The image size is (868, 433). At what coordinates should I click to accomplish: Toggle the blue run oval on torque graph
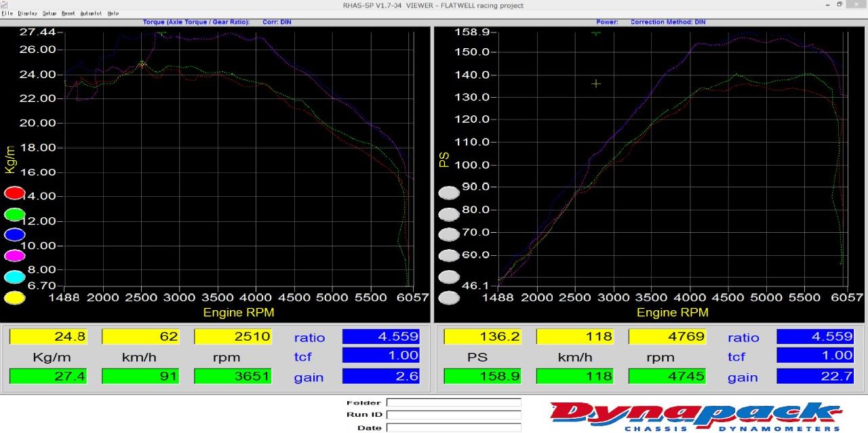(x=15, y=235)
